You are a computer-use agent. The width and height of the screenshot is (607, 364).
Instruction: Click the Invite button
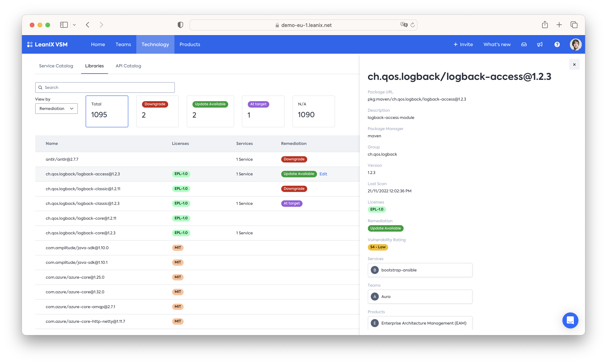(463, 44)
